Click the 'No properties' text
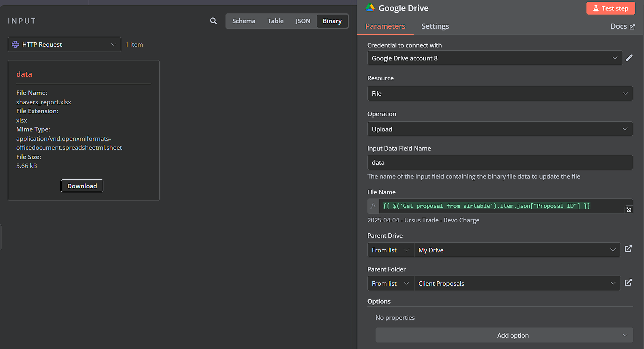Screen dimensions: 644x349 pyautogui.click(x=395, y=318)
